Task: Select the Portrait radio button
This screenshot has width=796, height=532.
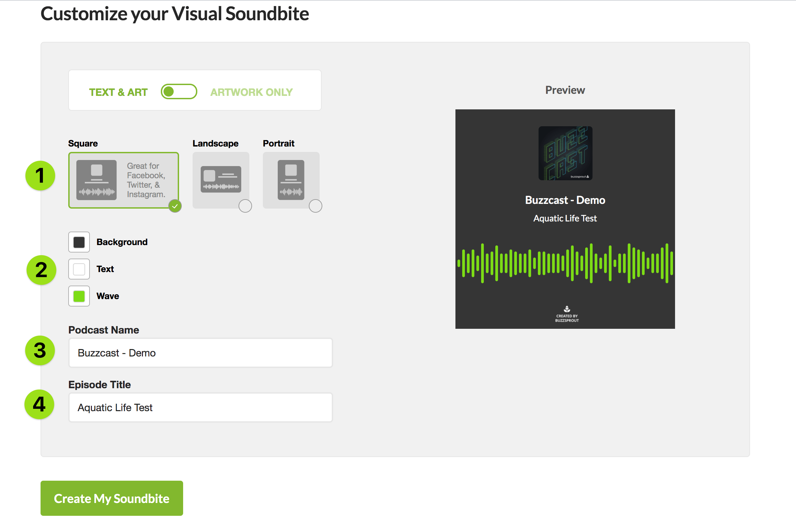Action: (x=316, y=206)
